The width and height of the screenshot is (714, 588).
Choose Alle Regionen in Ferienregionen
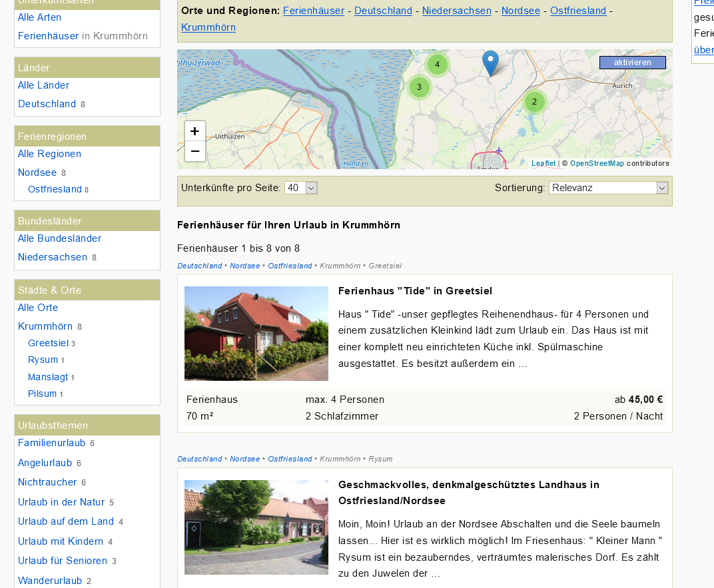(x=49, y=154)
